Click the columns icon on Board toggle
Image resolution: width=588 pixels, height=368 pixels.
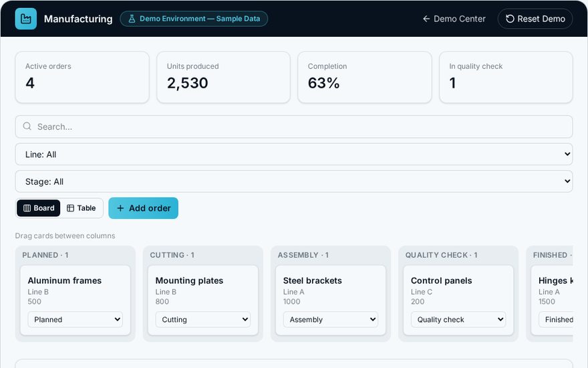[27, 208]
